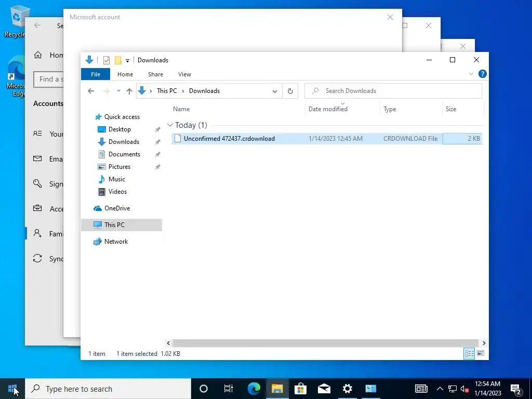Viewport: 532px width, 399px height.
Task: Click the taskbar Type here to search box
Action: click(x=108, y=389)
